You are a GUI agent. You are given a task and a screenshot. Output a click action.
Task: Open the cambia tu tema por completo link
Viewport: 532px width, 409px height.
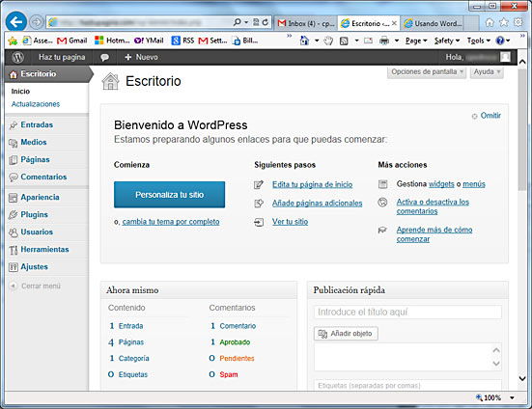point(171,222)
